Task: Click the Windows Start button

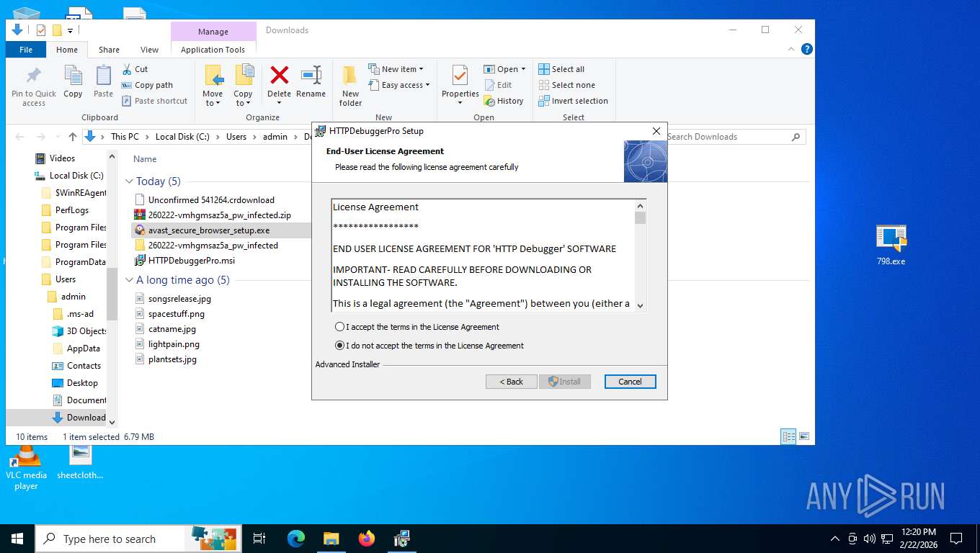Action: coord(17,539)
